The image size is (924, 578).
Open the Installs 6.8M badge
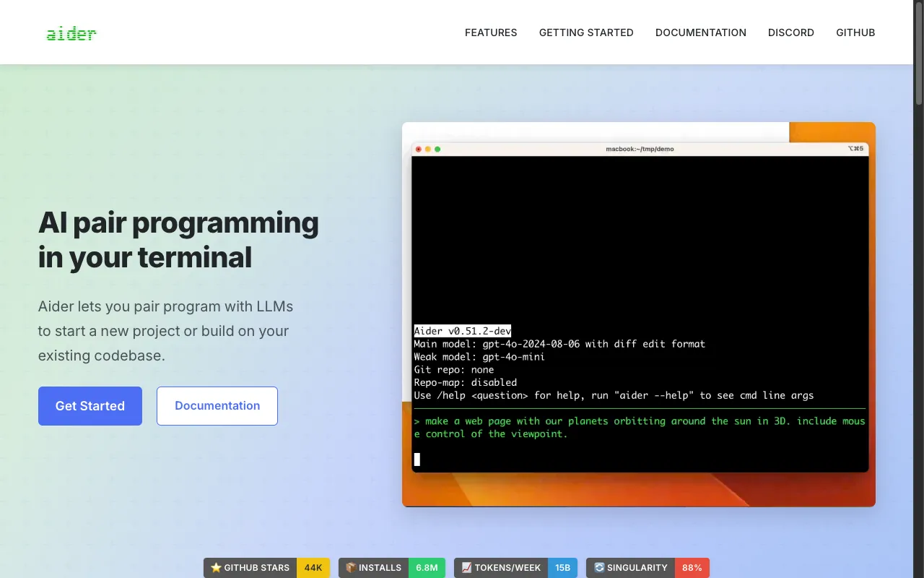pyautogui.click(x=392, y=568)
